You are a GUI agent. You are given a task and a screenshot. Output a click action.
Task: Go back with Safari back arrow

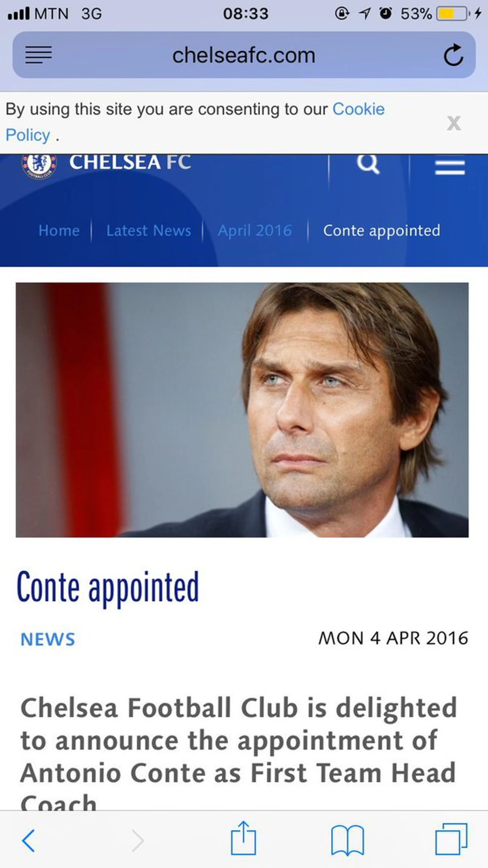click(x=28, y=840)
